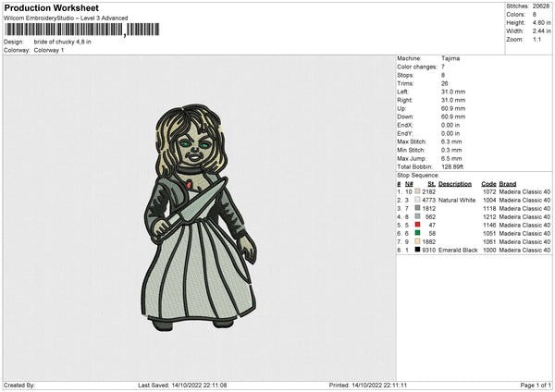The image size is (555, 392).
Task: Click thread code 1072
Action: pos(489,191)
